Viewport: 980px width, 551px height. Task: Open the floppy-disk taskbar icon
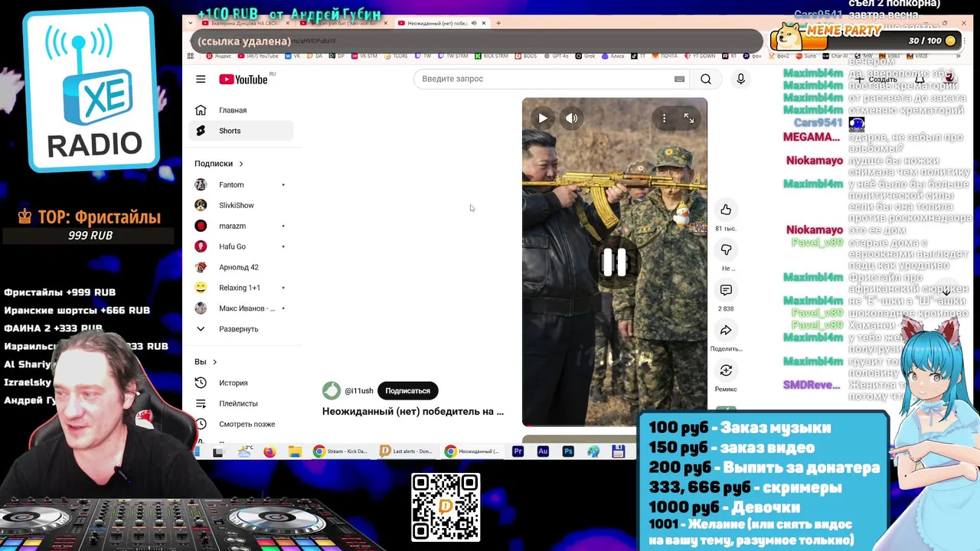click(x=618, y=452)
